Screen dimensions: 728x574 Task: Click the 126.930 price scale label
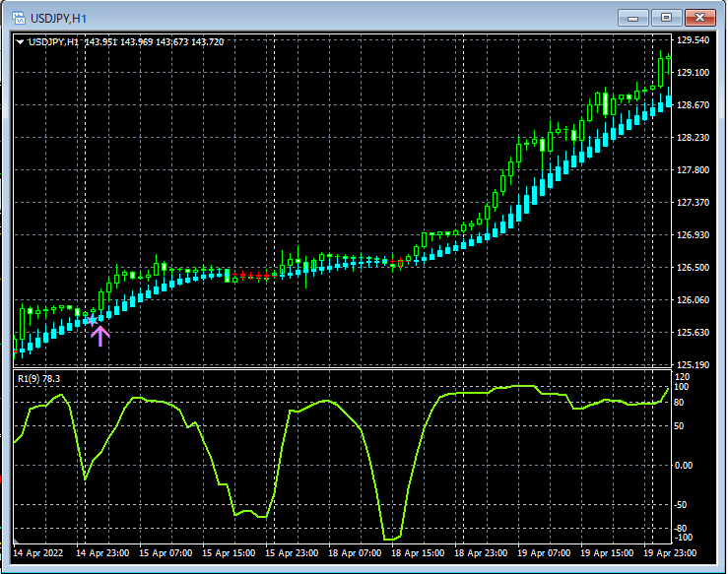[694, 234]
